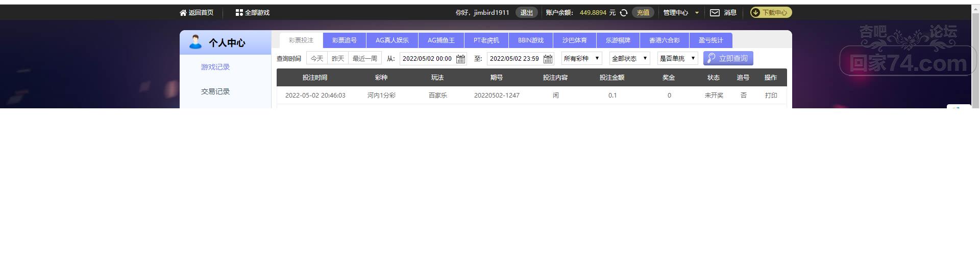The height and width of the screenshot is (280, 980).
Task: Open the AG捕鱼王 tab
Action: (x=441, y=40)
